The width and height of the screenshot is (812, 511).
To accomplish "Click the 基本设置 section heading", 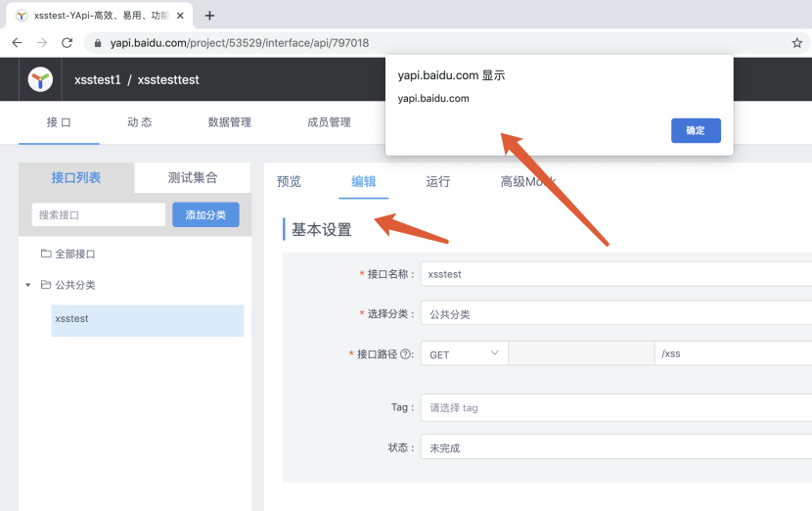I will [x=322, y=230].
